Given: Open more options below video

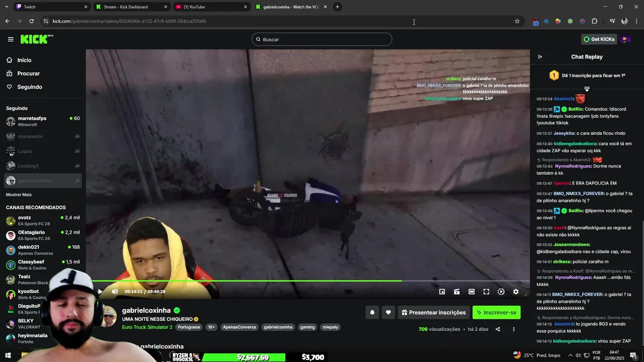Looking at the screenshot, I should point(514,329).
